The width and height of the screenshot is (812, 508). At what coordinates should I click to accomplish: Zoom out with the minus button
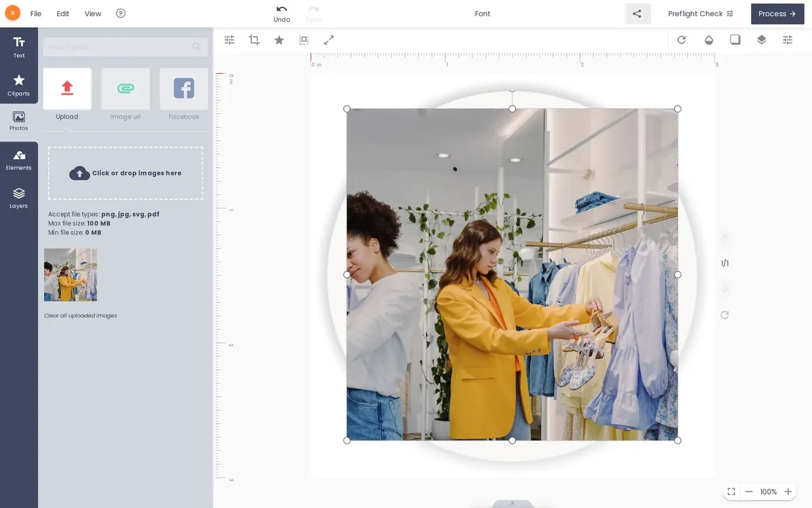(749, 492)
